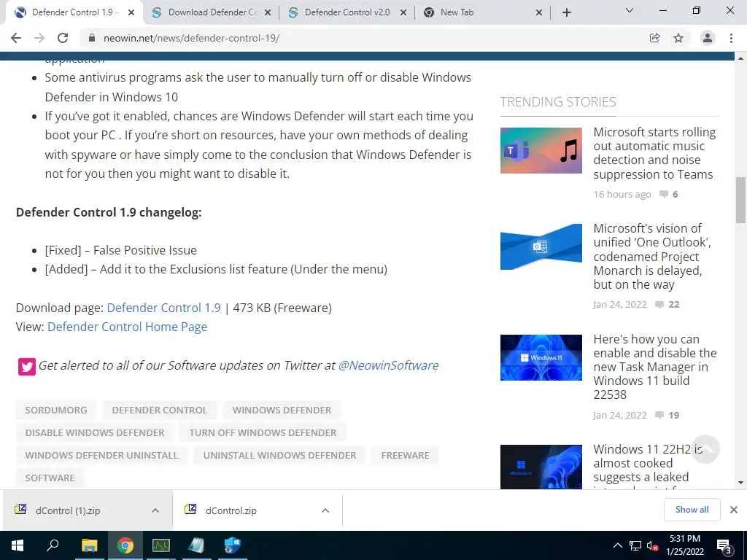Open Windows 11 22H2 story thumbnail
747x560 pixels.
point(541,467)
